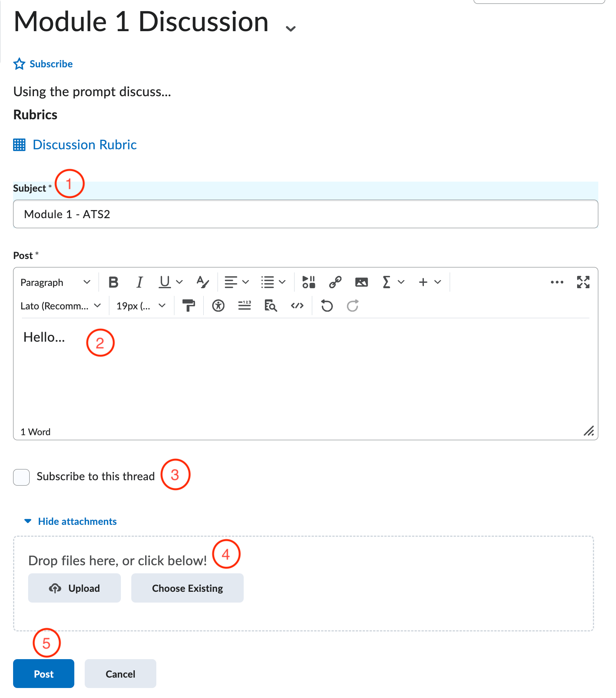This screenshot has height=698, width=616.
Task: Open the Discussion Rubric
Action: point(84,145)
